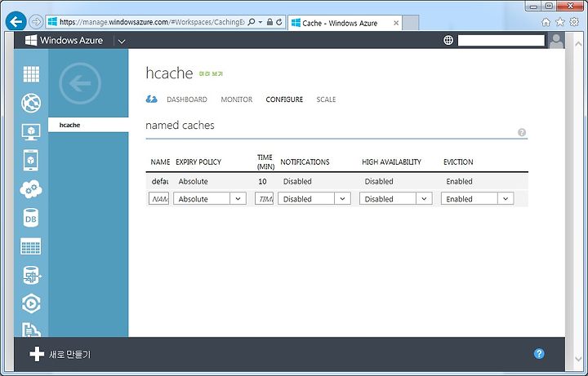Open Virtual Machines monitor icon in sidebar
This screenshot has height=376, width=588.
click(x=31, y=132)
